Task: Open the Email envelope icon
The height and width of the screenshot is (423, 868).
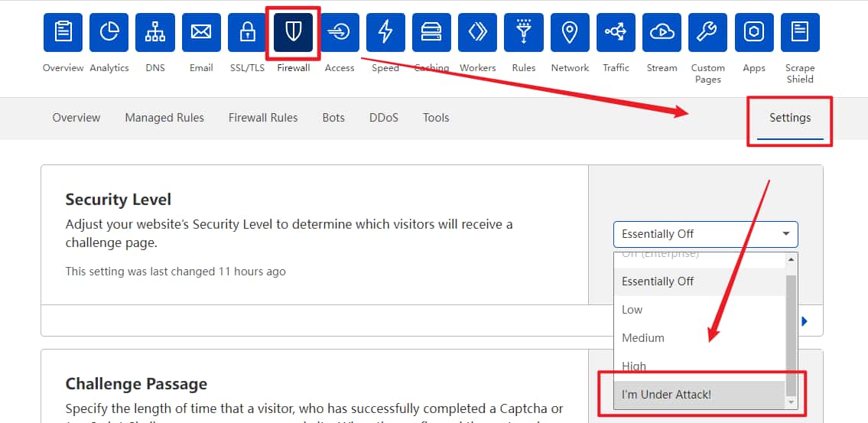Action: (201, 32)
